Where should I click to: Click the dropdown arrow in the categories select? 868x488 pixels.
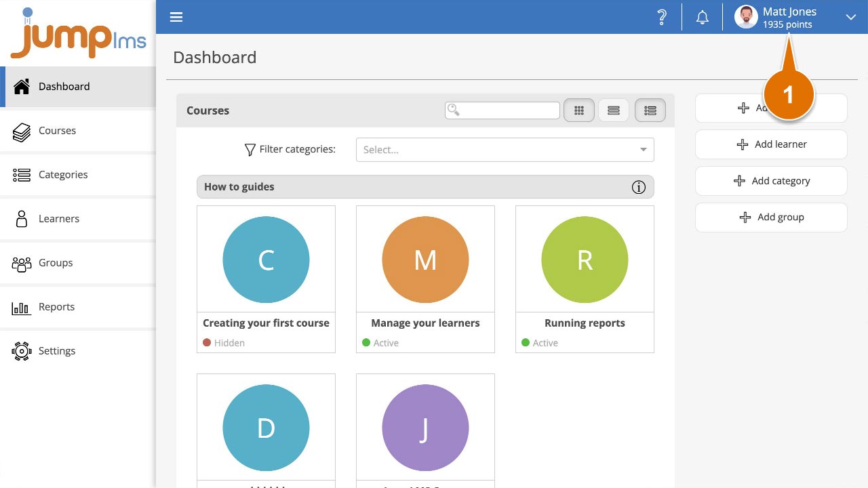(643, 150)
